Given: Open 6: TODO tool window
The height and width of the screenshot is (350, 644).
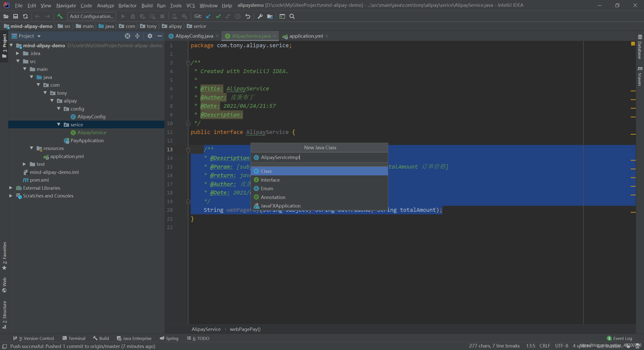Looking at the screenshot, I should (198, 338).
